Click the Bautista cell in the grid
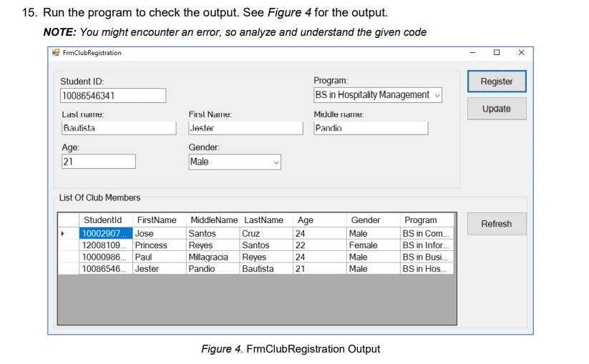 click(x=266, y=269)
